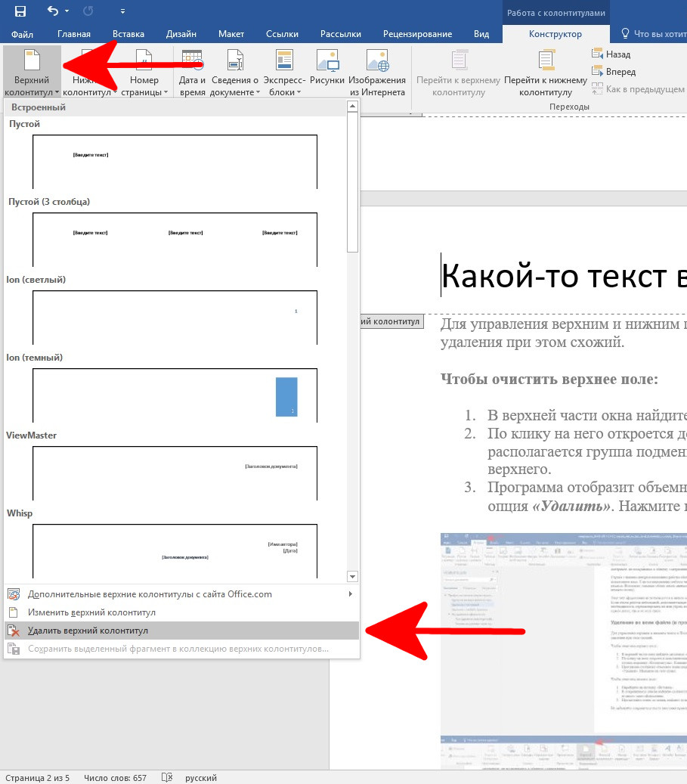Click Удалить верхний колонтитул

click(181, 631)
